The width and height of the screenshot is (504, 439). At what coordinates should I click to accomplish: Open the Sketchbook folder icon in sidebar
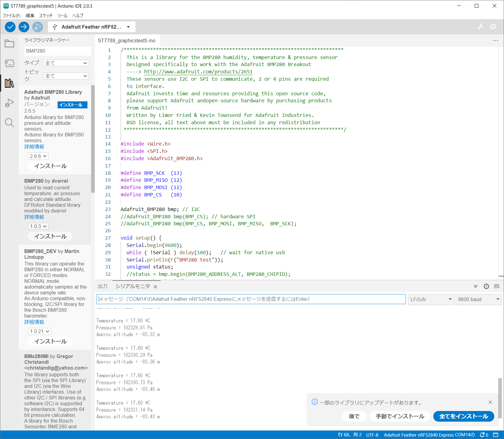[x=9, y=44]
